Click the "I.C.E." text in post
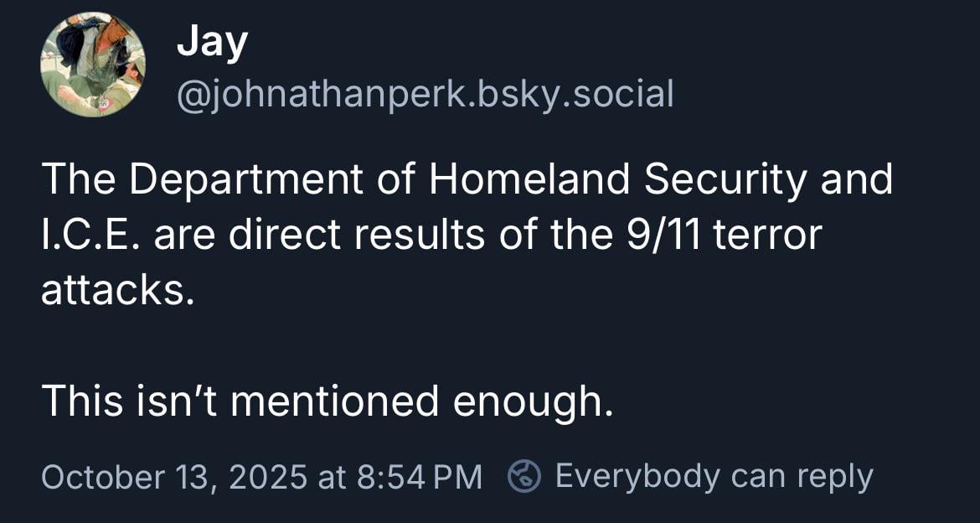Viewport: 980px width, 523px height. [x=89, y=236]
